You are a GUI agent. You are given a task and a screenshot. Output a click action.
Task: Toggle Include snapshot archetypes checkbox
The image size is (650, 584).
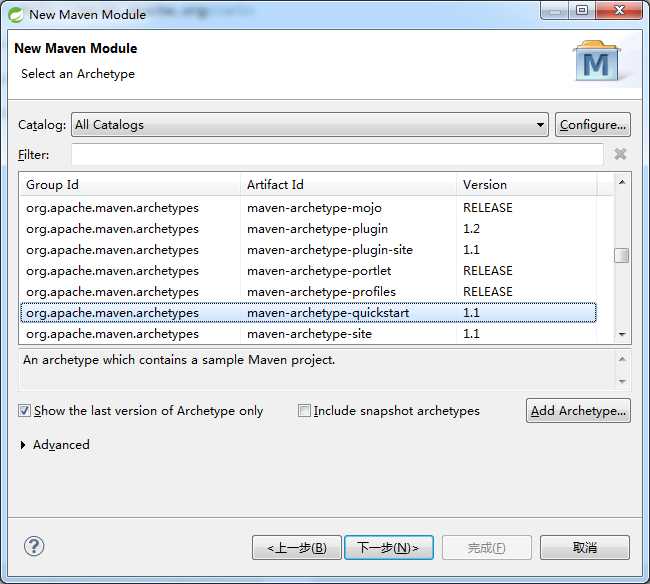click(304, 411)
